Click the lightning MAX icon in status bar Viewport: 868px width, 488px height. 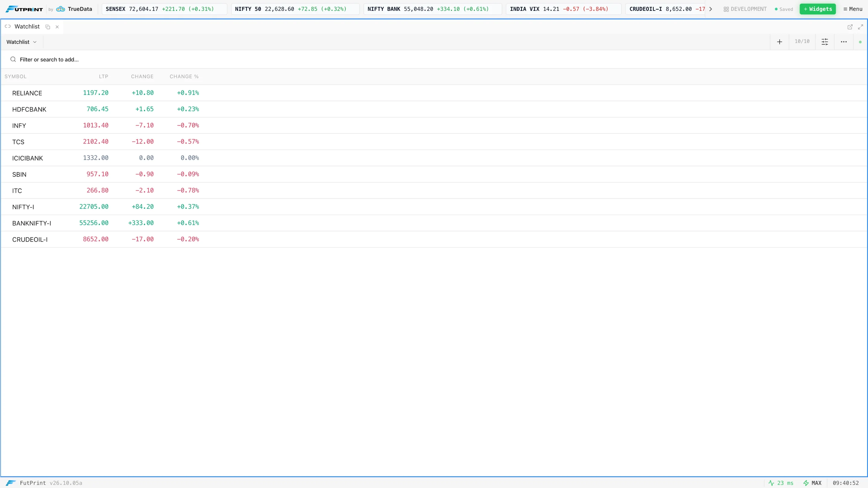point(806,483)
